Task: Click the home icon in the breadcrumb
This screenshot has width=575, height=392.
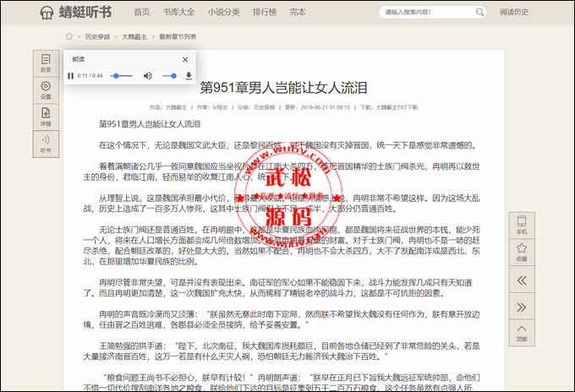Action: coord(69,36)
